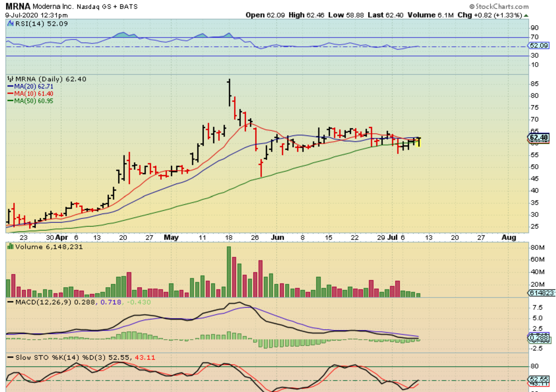
Task: Select the red MA(10) 61.40 legend entry
Action: [30, 94]
